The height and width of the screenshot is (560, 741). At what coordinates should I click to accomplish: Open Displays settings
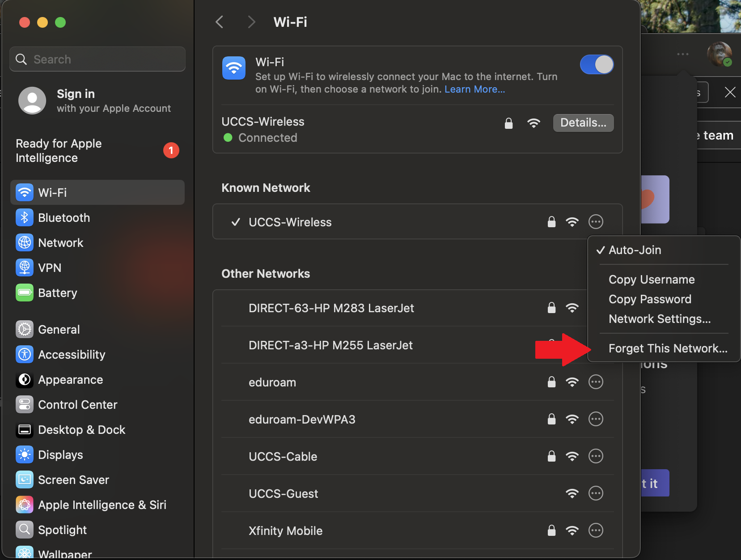coord(97,454)
